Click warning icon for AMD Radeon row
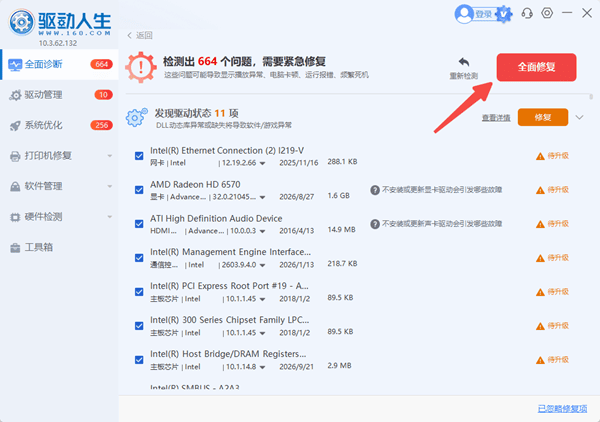The width and height of the screenshot is (600, 422). [x=540, y=190]
